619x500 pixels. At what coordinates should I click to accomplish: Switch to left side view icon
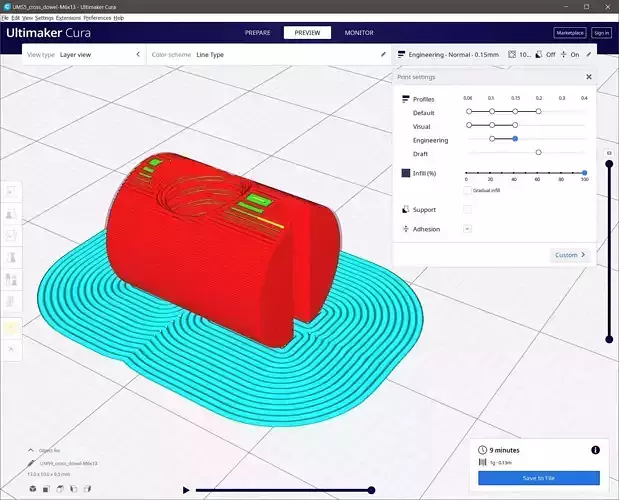[x=73, y=489]
